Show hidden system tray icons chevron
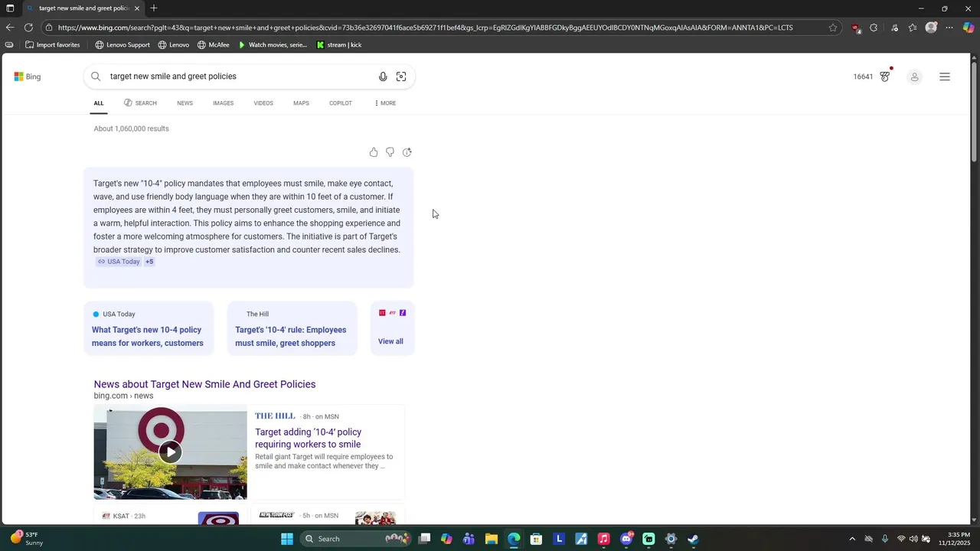980x551 pixels. pos(852,539)
